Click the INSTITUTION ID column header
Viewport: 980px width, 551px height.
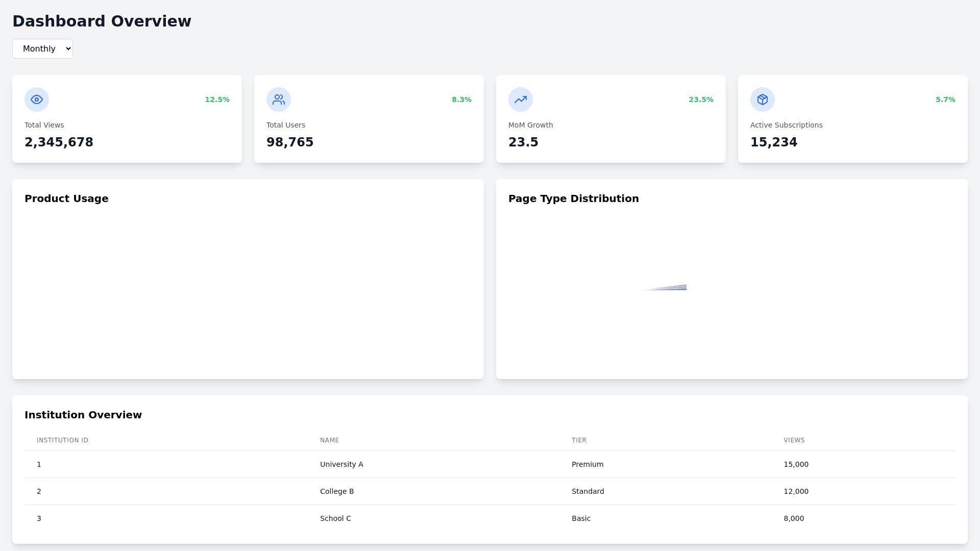[x=62, y=440]
